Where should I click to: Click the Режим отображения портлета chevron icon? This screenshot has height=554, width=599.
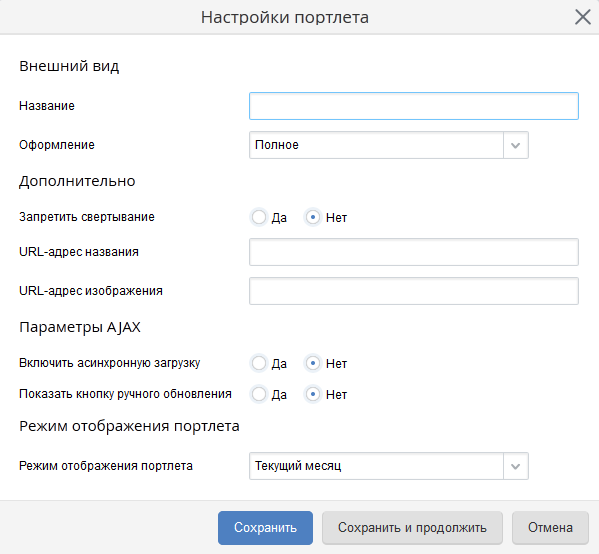coord(515,466)
